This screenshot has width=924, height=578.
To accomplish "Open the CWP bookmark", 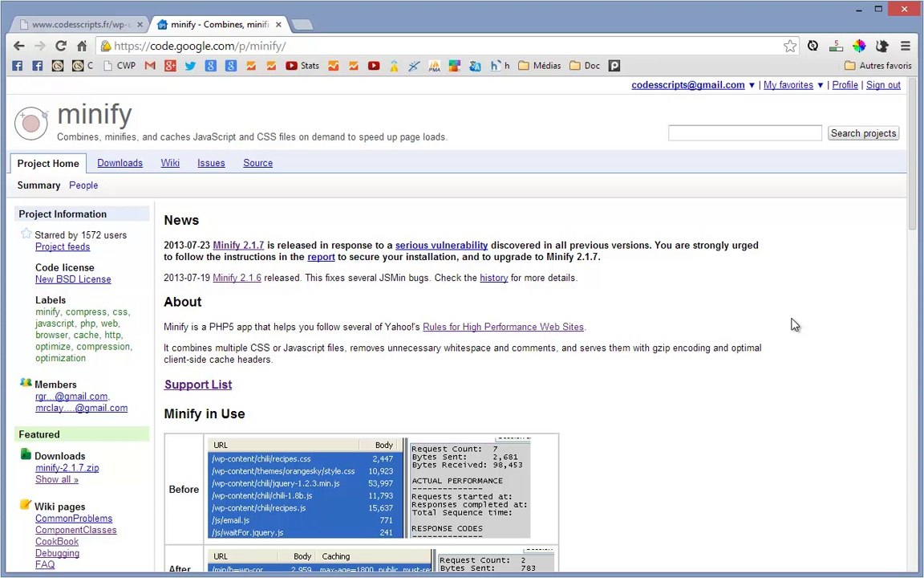I will (119, 66).
